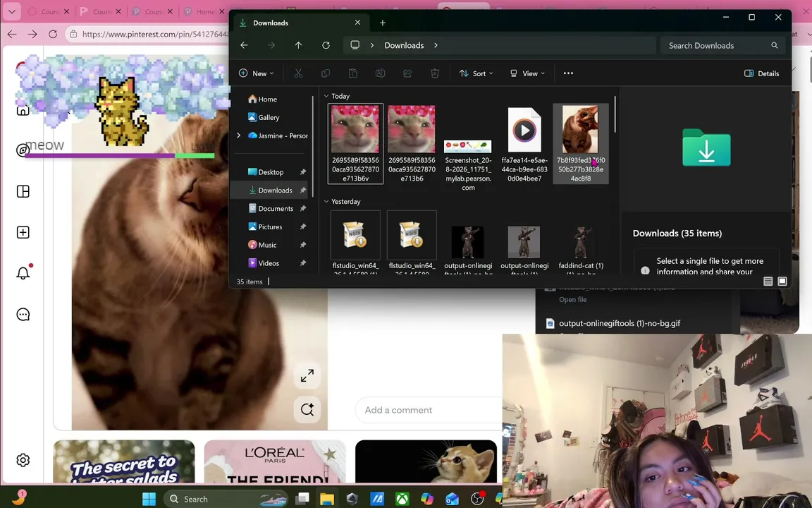Screen dimensions: 812x508
Task: Open the See more ellipsis menu
Action: pos(568,73)
